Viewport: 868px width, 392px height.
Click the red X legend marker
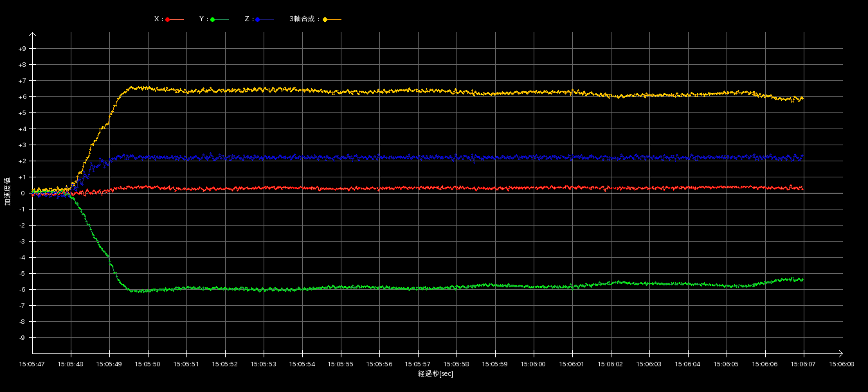click(x=168, y=19)
